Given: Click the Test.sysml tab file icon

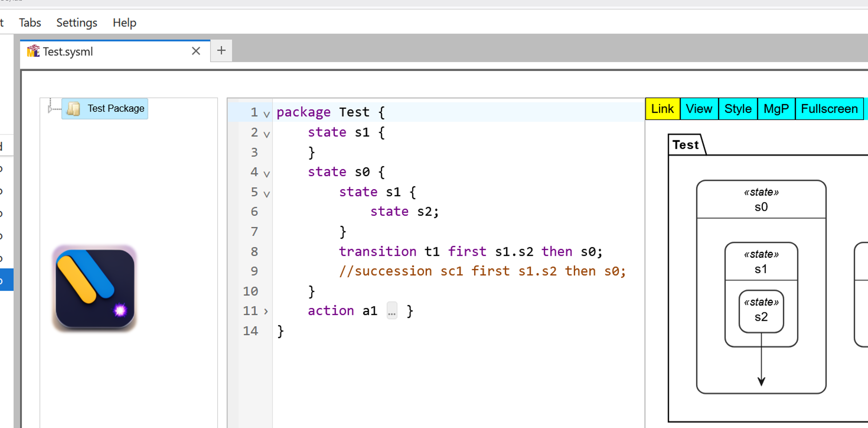Looking at the screenshot, I should click(33, 51).
